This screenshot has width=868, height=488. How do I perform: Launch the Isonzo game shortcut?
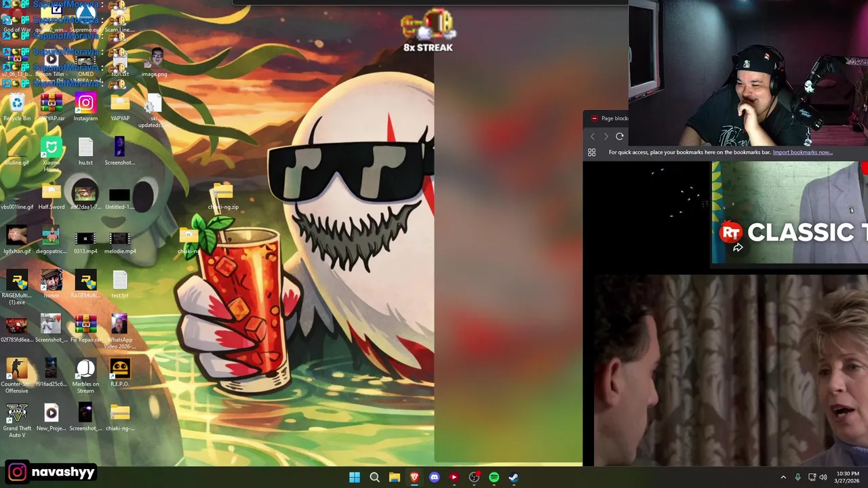coord(52,285)
